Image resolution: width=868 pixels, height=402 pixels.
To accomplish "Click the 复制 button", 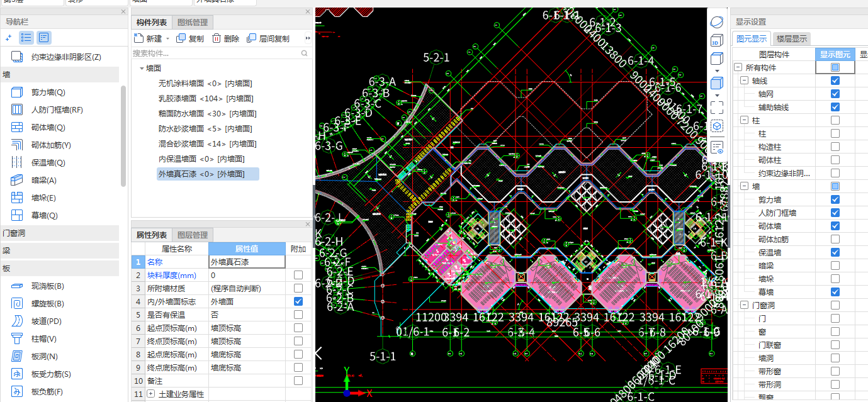I will (190, 38).
